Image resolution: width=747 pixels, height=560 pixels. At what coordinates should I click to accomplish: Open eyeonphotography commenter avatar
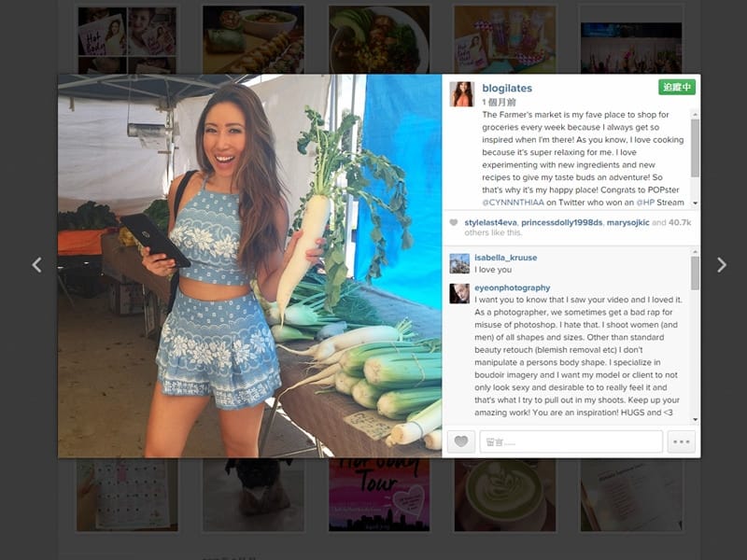click(459, 294)
